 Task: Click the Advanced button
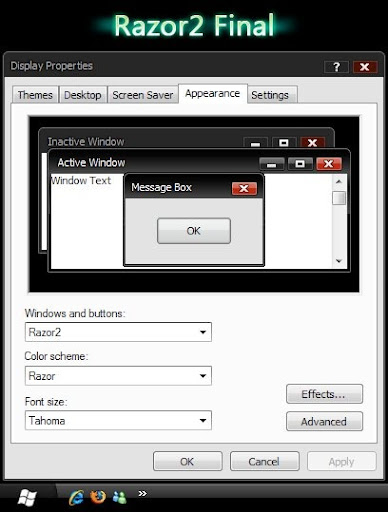point(324,421)
